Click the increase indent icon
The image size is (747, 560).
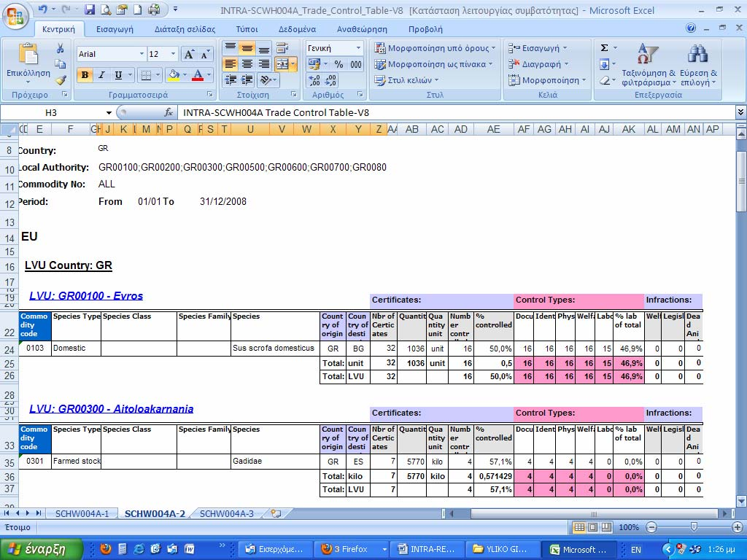pos(247,80)
